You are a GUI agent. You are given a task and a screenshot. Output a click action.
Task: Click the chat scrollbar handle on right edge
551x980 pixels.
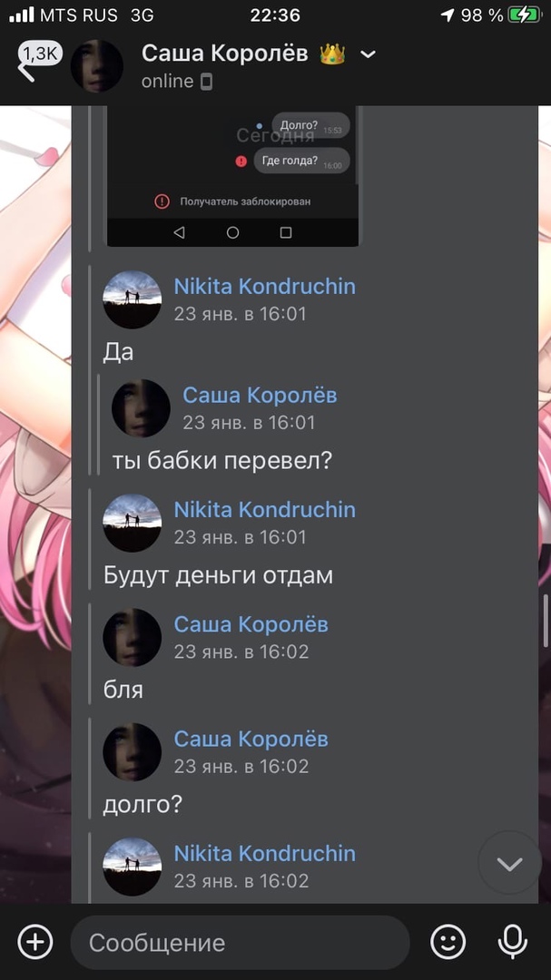click(x=546, y=623)
